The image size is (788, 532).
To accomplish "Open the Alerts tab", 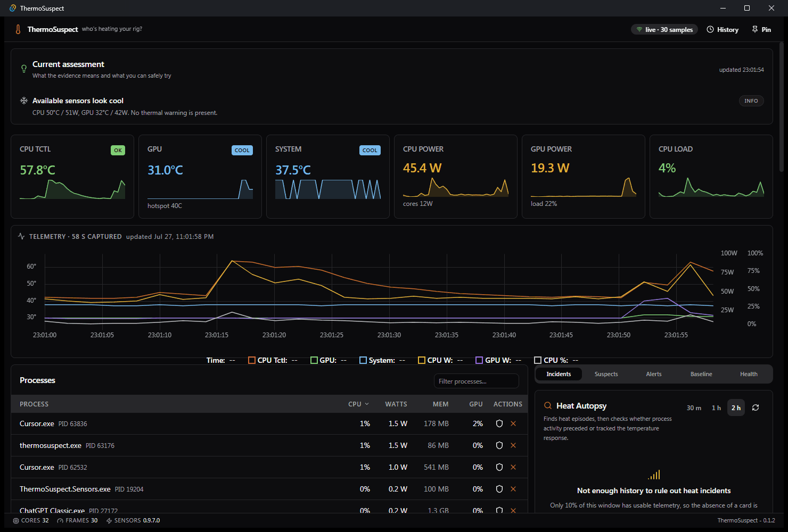I will [x=654, y=374].
